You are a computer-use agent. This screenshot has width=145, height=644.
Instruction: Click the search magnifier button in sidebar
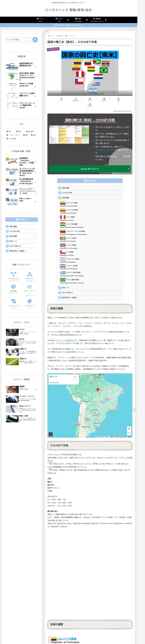(x=35, y=39)
